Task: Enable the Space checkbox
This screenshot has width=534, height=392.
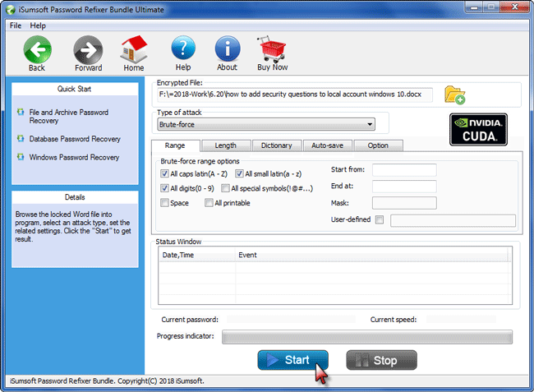Action: click(x=164, y=203)
